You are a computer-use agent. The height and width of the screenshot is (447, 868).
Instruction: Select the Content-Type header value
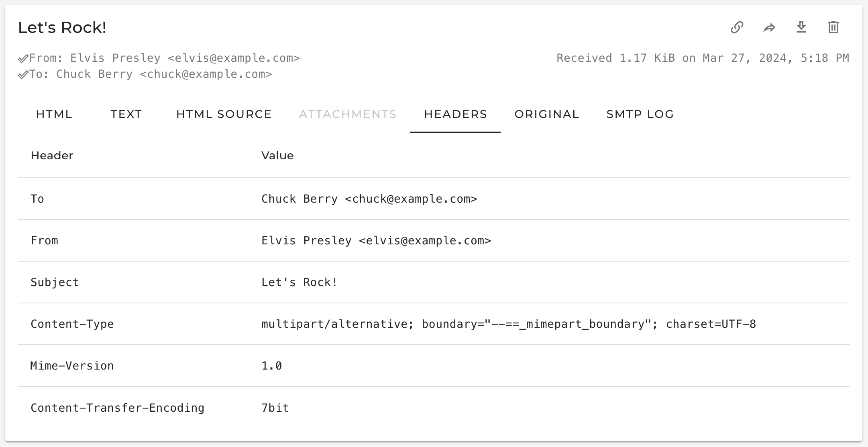pyautogui.click(x=509, y=324)
